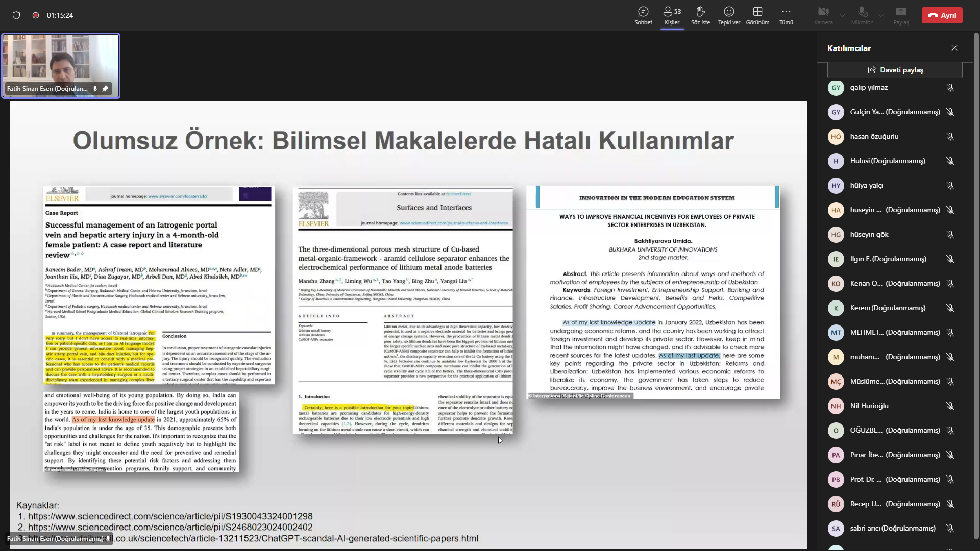Image resolution: width=980 pixels, height=551 pixels.
Task: Toggle the Mikrofon button
Action: tap(862, 15)
